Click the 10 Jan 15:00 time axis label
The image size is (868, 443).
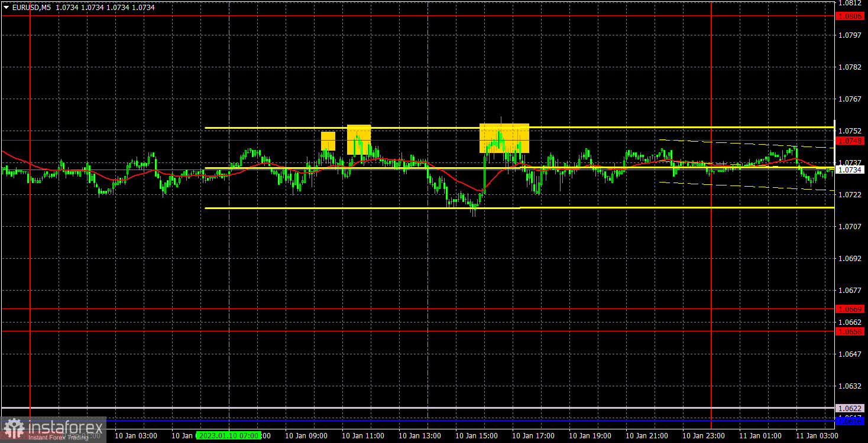click(477, 435)
